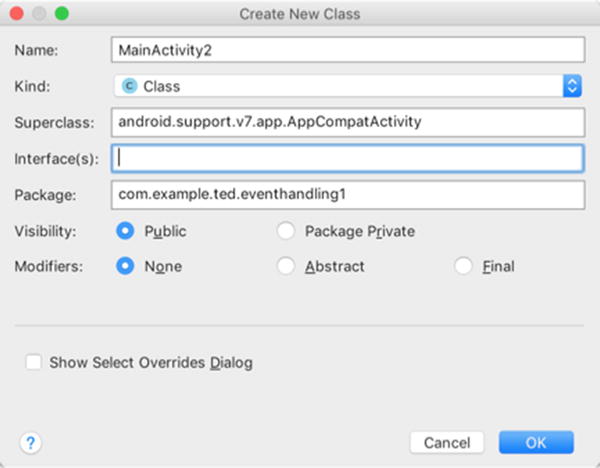
Task: Click the Superclass text field
Action: coord(348,122)
